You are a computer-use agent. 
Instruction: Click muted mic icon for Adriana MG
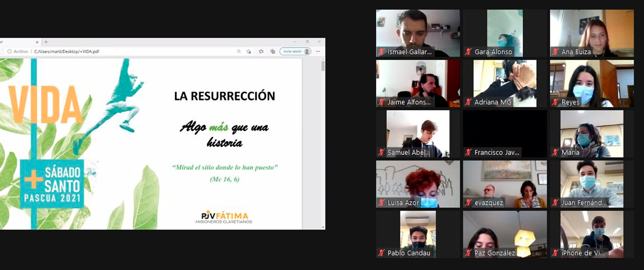click(468, 102)
